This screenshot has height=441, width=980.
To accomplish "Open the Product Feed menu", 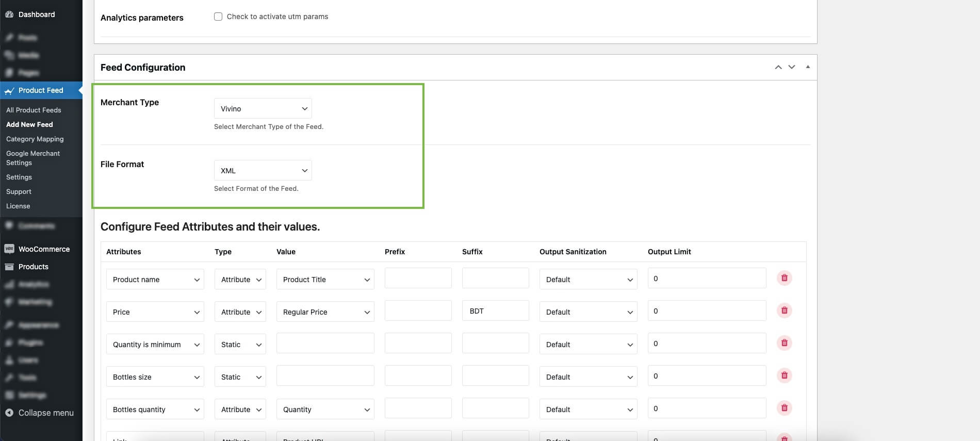I will click(x=41, y=90).
